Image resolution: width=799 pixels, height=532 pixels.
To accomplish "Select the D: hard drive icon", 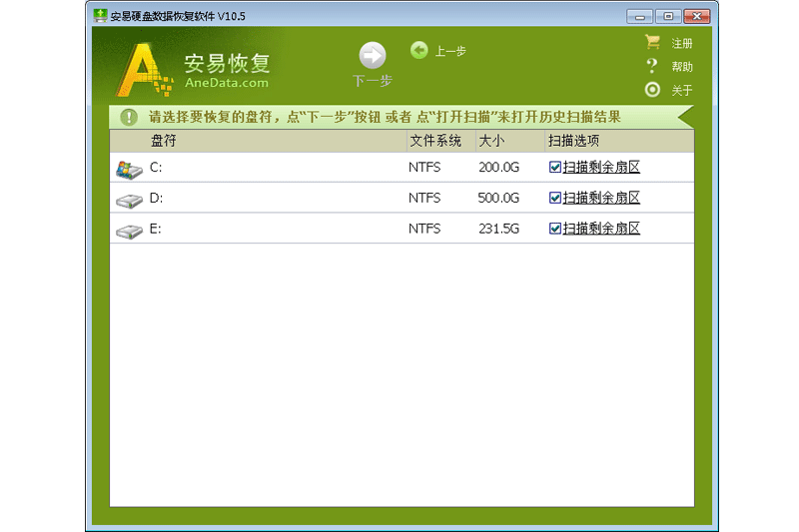I will coord(129,199).
